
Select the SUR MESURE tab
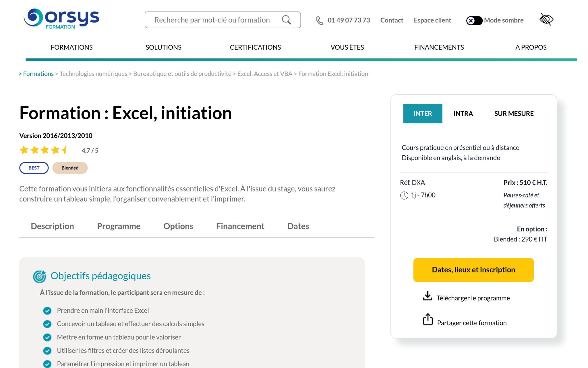[514, 114]
